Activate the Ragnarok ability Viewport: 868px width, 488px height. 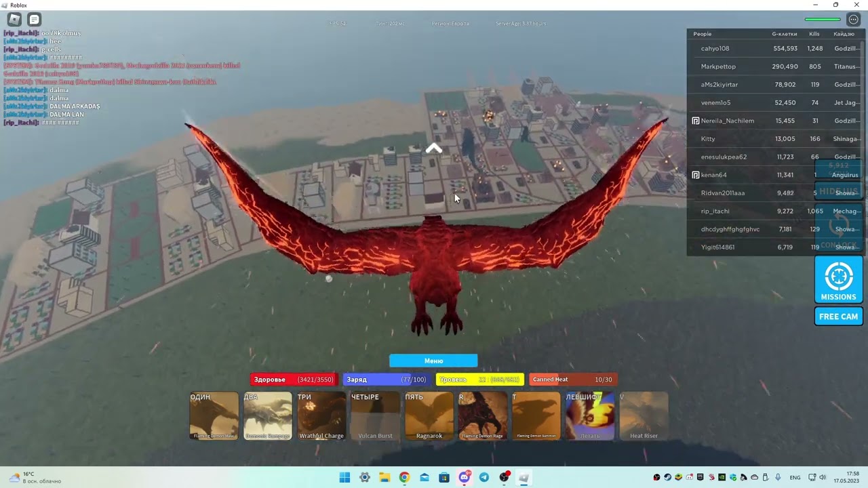[x=429, y=416]
